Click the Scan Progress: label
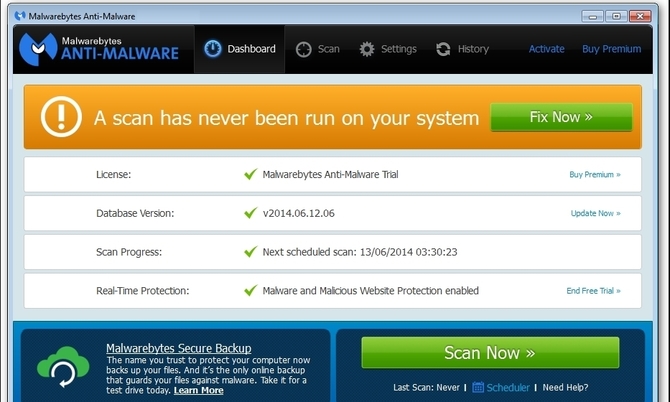This screenshot has height=402, width=670. tap(129, 252)
